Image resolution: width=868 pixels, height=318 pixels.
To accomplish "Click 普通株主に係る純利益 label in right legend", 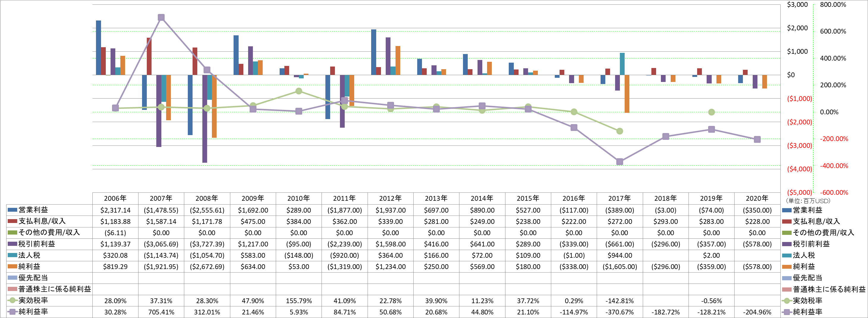I will click(829, 289).
